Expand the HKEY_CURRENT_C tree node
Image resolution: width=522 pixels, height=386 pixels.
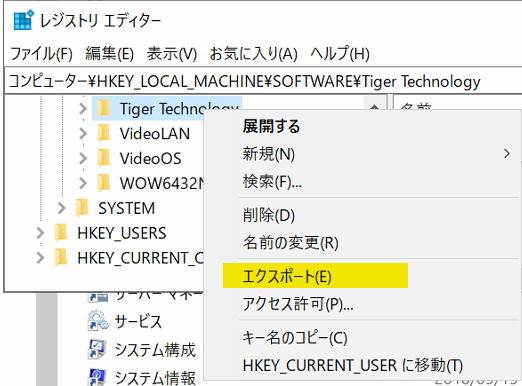[x=40, y=258]
